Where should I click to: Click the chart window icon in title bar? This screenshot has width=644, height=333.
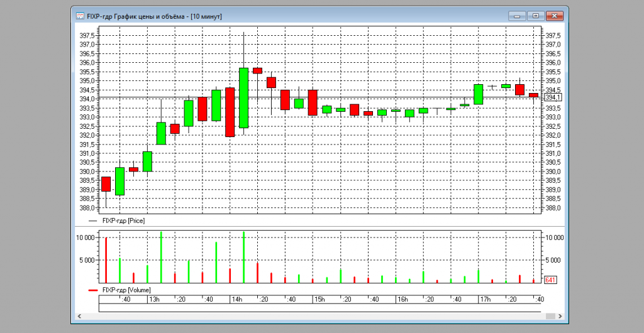point(80,16)
